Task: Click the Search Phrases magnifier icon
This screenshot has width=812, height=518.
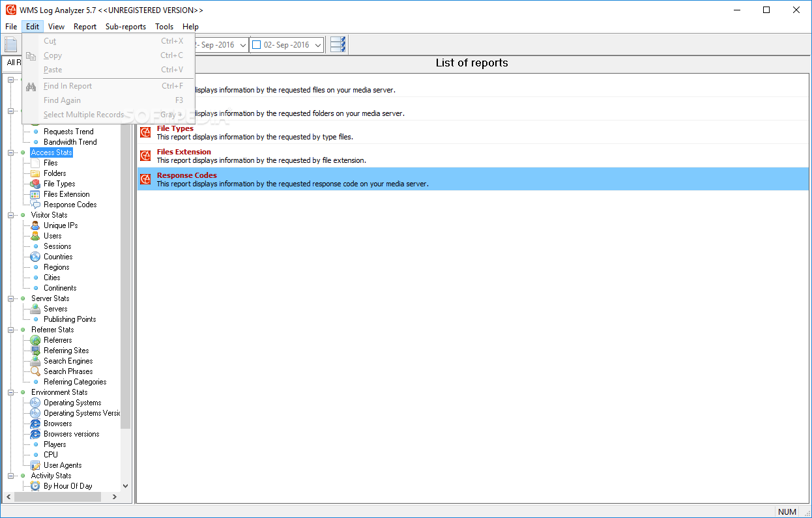Action: pos(35,371)
